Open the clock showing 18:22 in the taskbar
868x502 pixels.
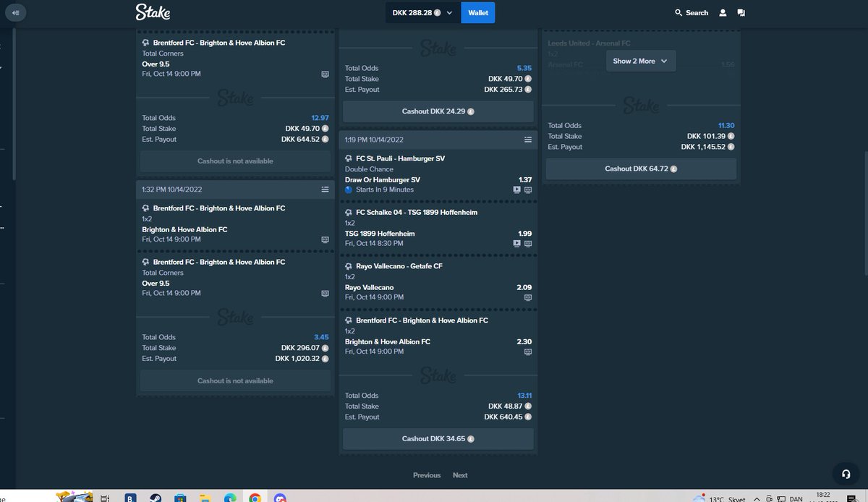(822, 497)
